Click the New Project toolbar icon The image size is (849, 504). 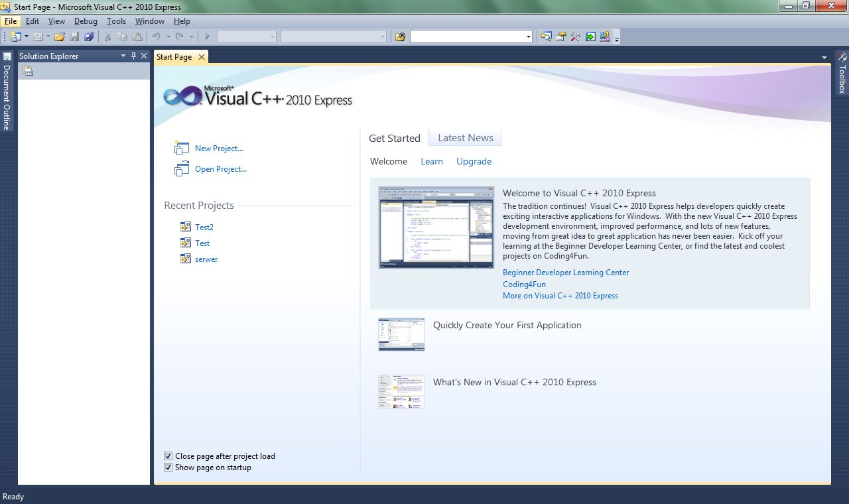coord(16,36)
